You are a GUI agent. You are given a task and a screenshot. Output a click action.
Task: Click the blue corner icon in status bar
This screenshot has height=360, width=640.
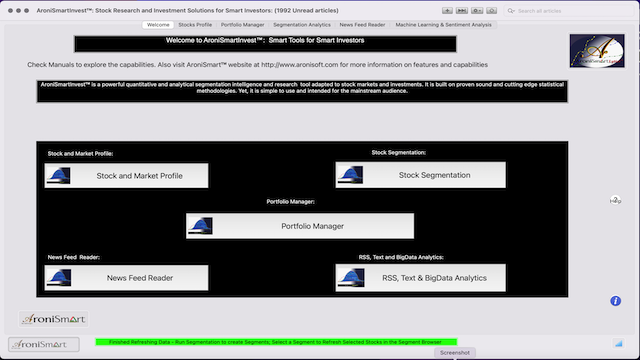click(618, 344)
